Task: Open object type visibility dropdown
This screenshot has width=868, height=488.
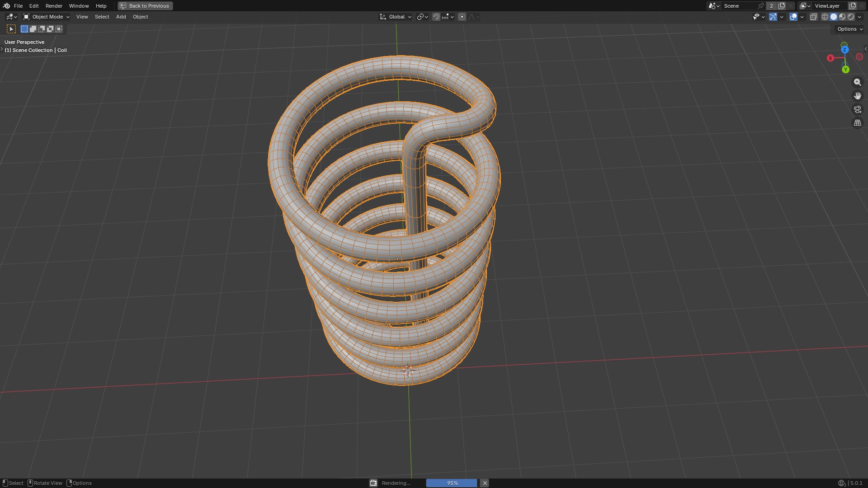Action: pos(759,17)
